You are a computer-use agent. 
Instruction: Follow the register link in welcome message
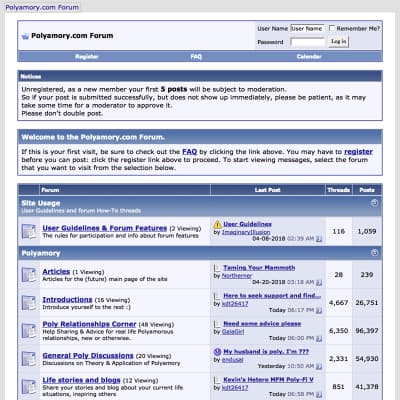pyautogui.click(x=358, y=152)
